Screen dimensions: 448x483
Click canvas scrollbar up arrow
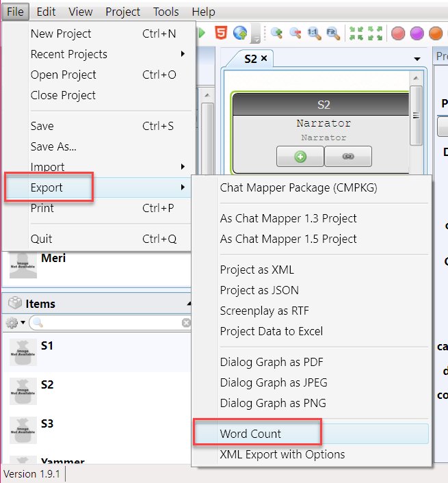[416, 78]
